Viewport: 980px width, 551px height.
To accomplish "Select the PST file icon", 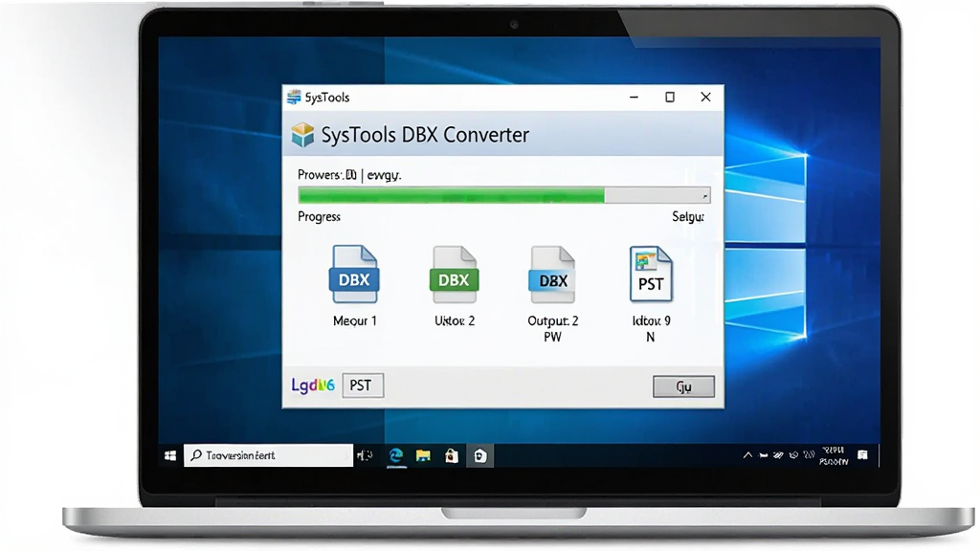I will tap(651, 275).
